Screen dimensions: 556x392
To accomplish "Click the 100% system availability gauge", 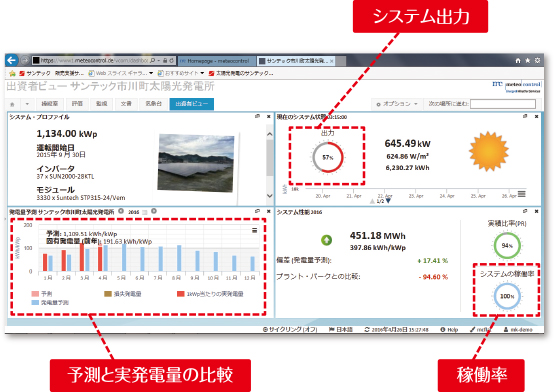I will [507, 296].
